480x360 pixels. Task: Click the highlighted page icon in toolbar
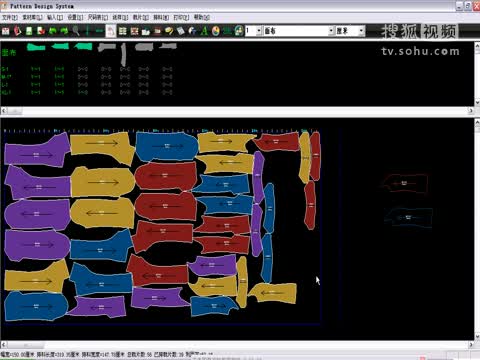(x=111, y=31)
